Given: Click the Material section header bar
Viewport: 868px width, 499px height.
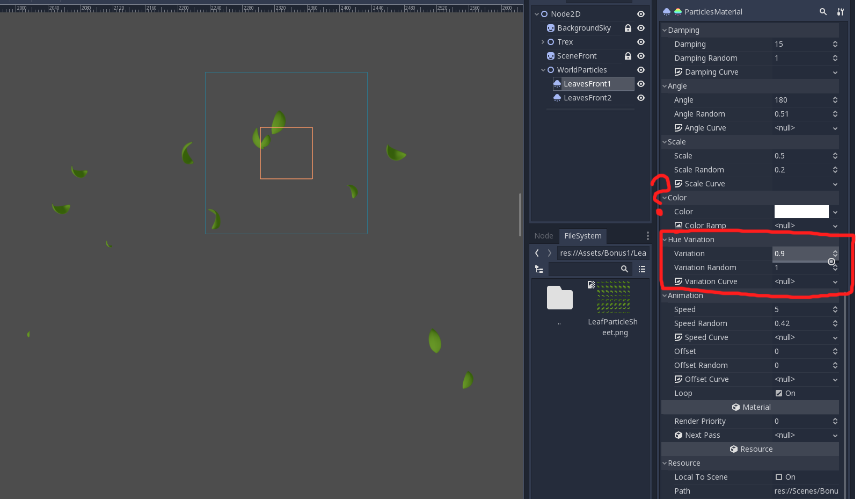Looking at the screenshot, I should [750, 407].
